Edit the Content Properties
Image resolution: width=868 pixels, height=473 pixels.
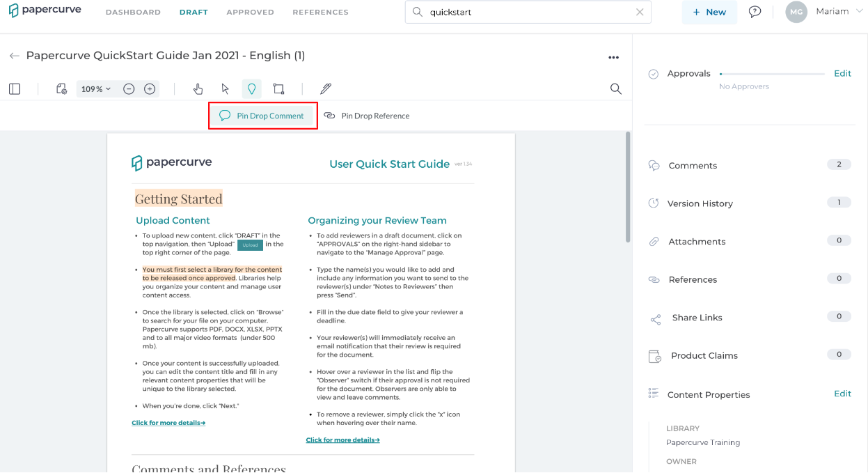[x=842, y=393]
